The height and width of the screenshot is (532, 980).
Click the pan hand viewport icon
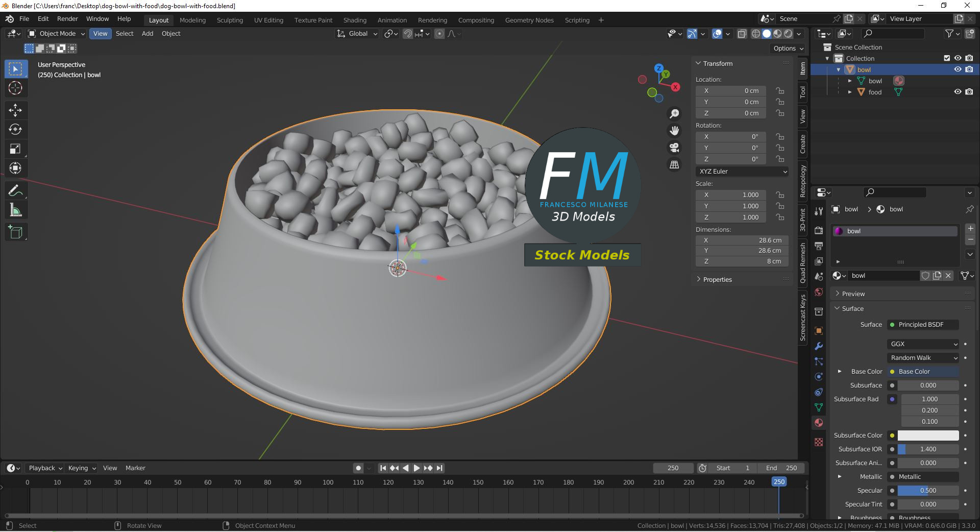(x=674, y=131)
